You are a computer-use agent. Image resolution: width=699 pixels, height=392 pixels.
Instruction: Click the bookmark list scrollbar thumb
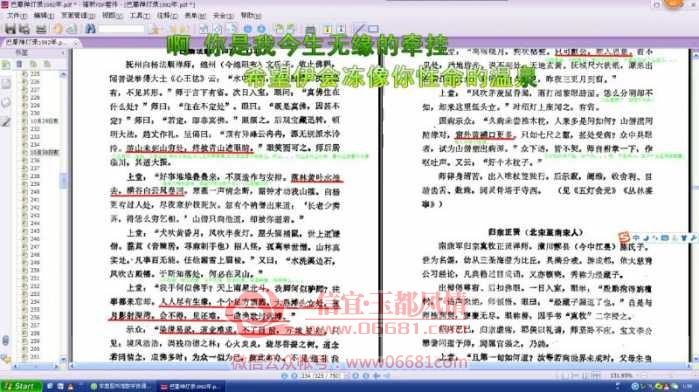point(63,181)
